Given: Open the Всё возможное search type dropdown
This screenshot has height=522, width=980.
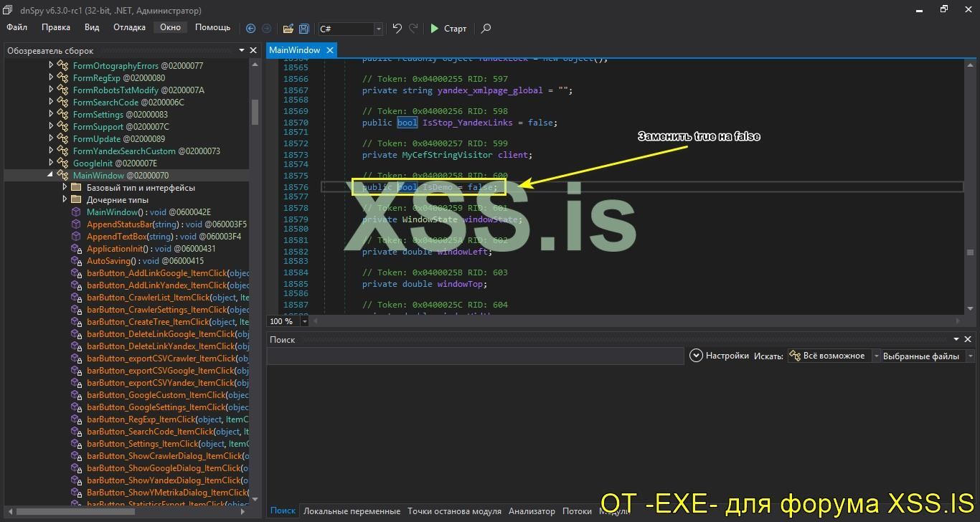Looking at the screenshot, I should (x=876, y=356).
